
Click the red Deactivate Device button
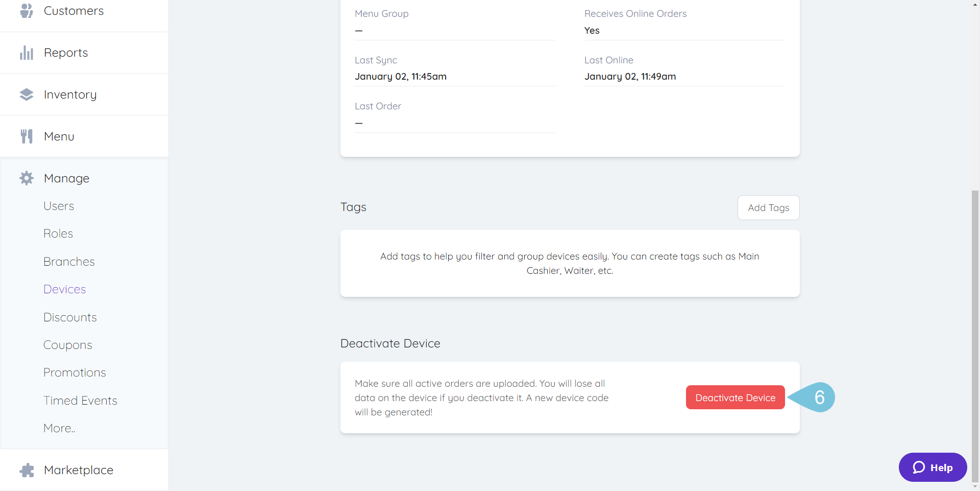[x=735, y=397]
